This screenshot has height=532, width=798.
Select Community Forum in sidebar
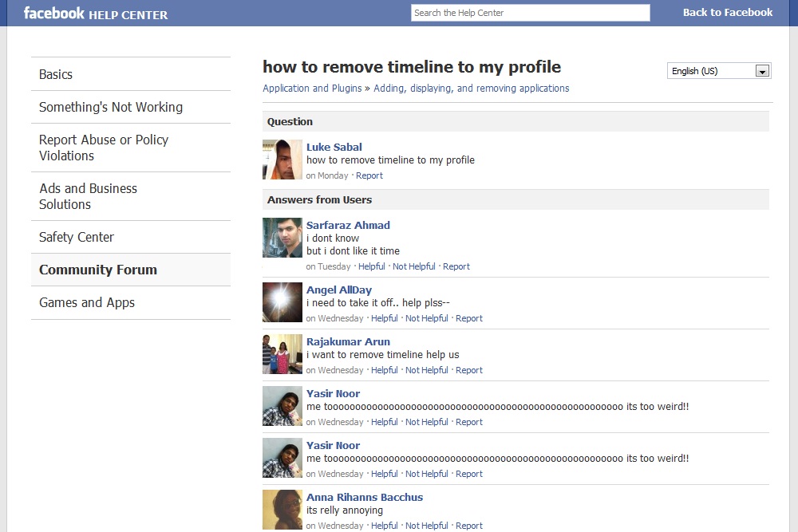click(x=131, y=270)
